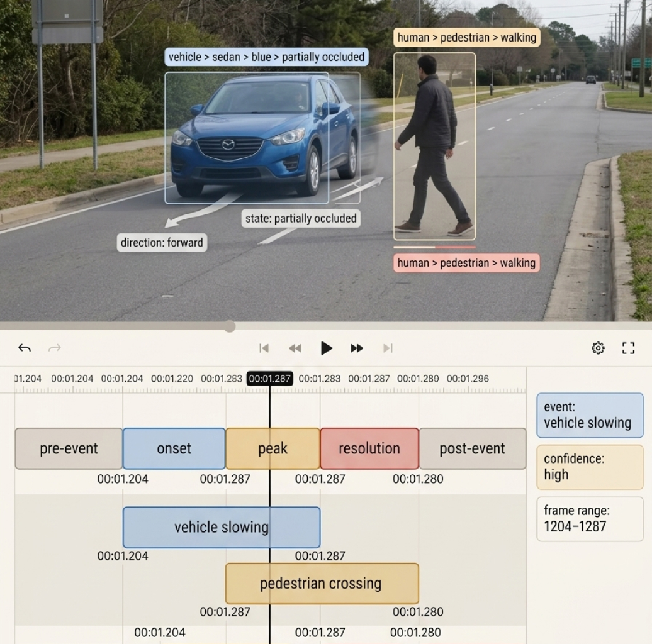Click the red pedestrian walking label below person

tap(466, 263)
